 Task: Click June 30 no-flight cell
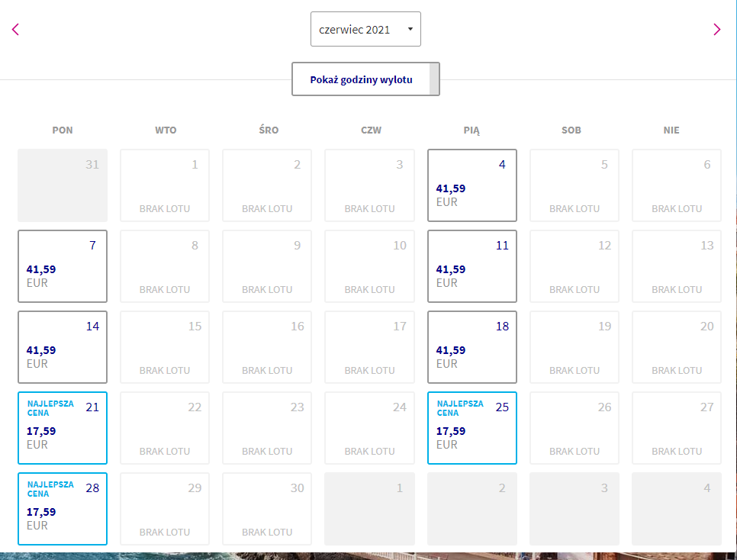pyautogui.click(x=267, y=509)
